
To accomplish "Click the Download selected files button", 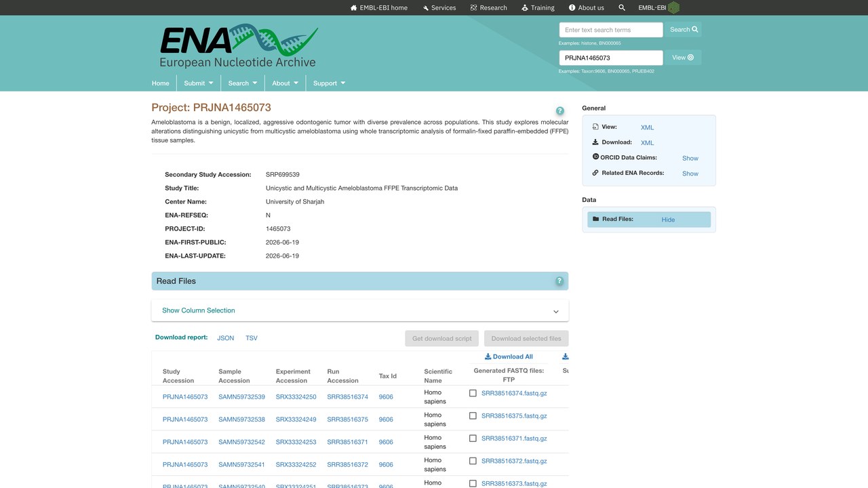I will coord(526,338).
